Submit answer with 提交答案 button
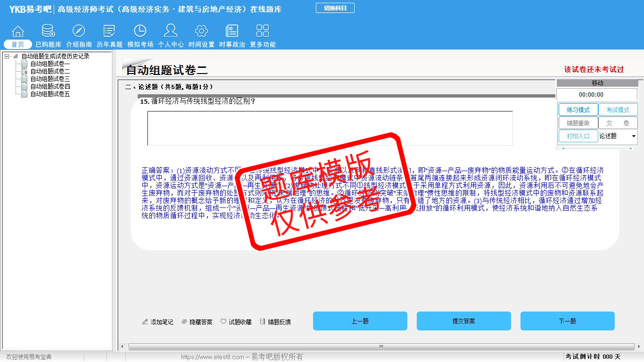Image resolution: width=644 pixels, height=362 pixels. (463, 321)
